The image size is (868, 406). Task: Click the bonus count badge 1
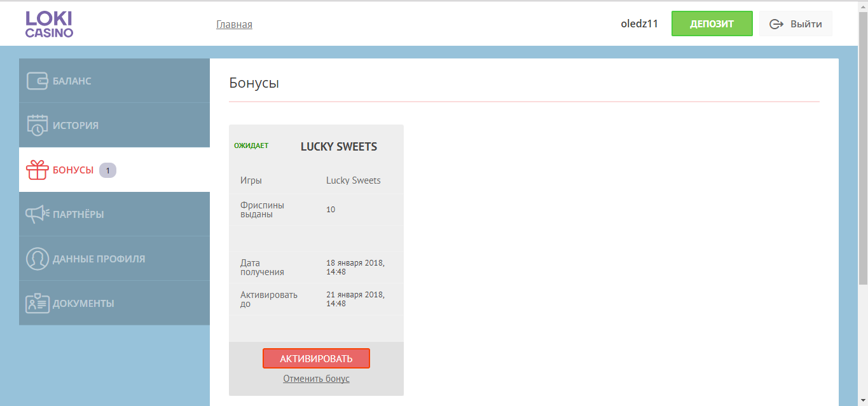[x=108, y=170]
